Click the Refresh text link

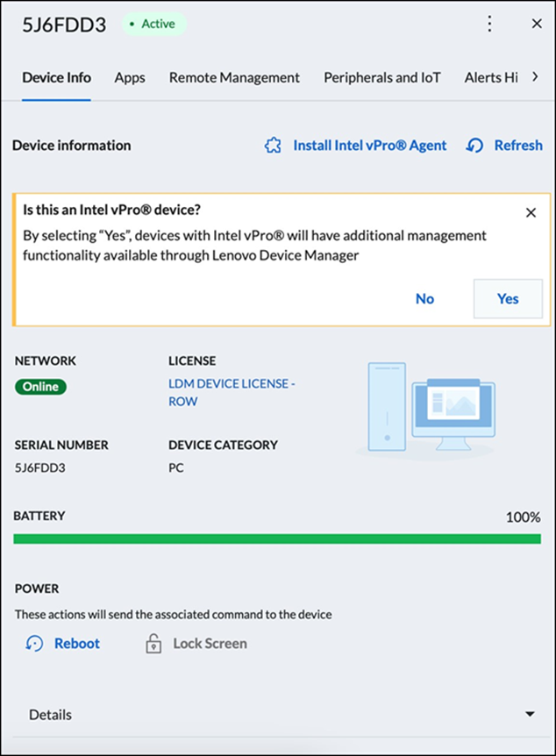(518, 145)
